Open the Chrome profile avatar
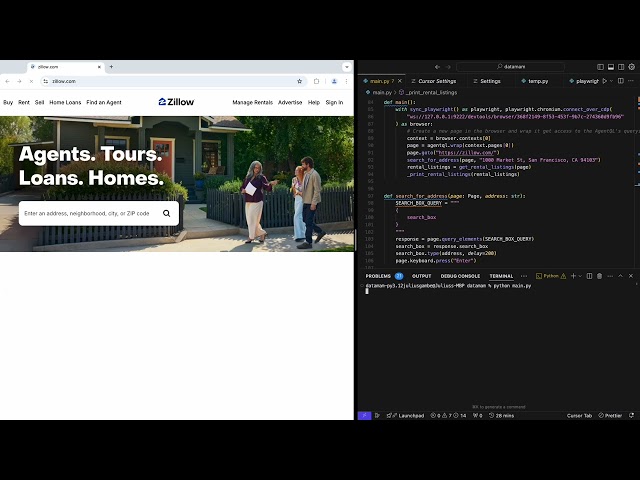The height and width of the screenshot is (480, 640). click(x=334, y=81)
